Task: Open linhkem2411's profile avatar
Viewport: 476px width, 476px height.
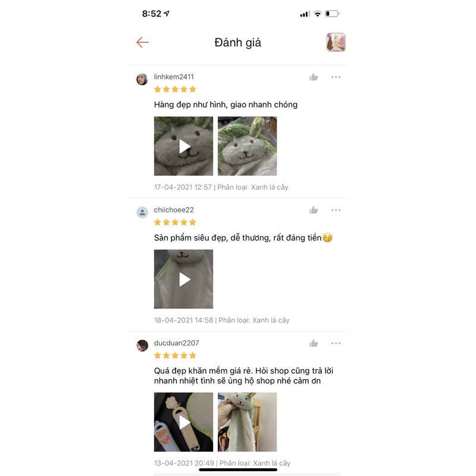Action: click(x=142, y=79)
